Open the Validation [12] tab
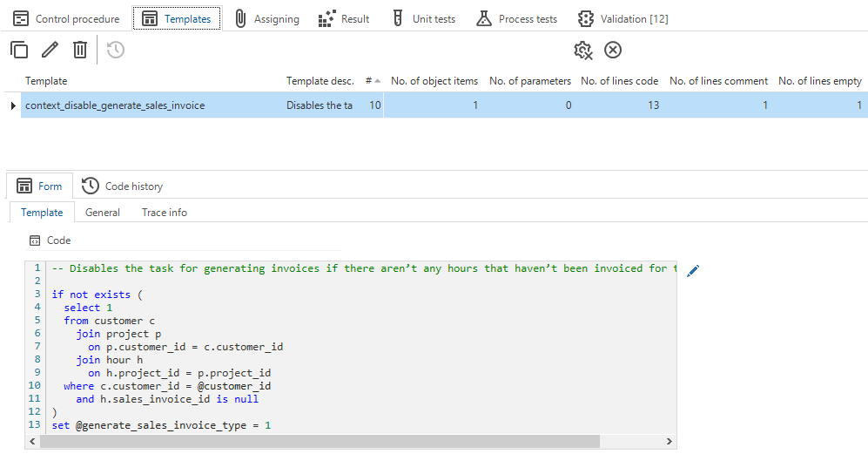 point(623,18)
